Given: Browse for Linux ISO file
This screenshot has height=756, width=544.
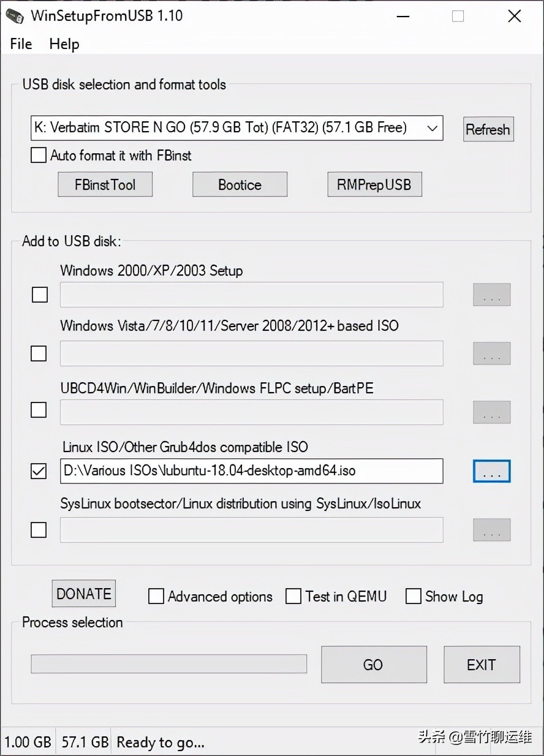Looking at the screenshot, I should click(x=491, y=471).
